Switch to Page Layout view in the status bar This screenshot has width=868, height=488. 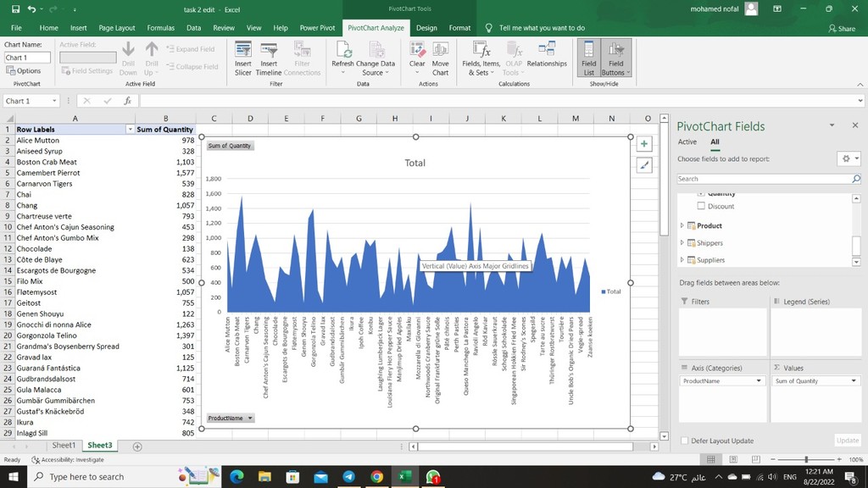click(733, 459)
